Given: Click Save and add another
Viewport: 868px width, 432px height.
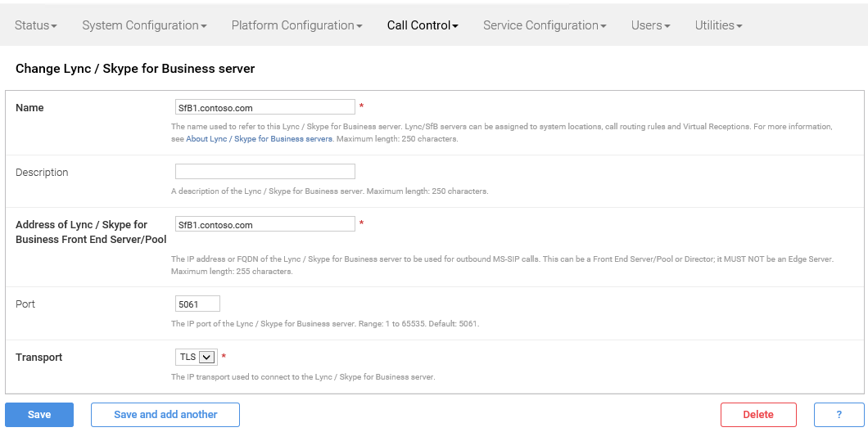Looking at the screenshot, I should [165, 415].
